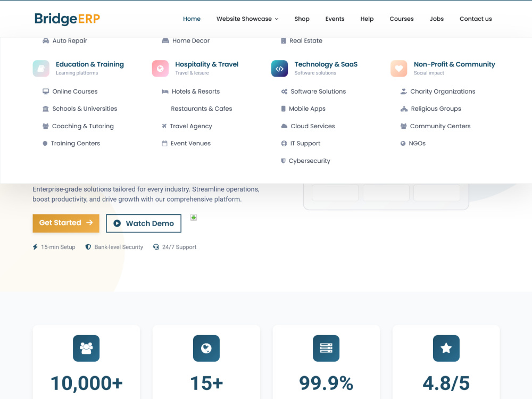The width and height of the screenshot is (532, 399).
Task: Open the Home menu item
Action: (x=192, y=19)
